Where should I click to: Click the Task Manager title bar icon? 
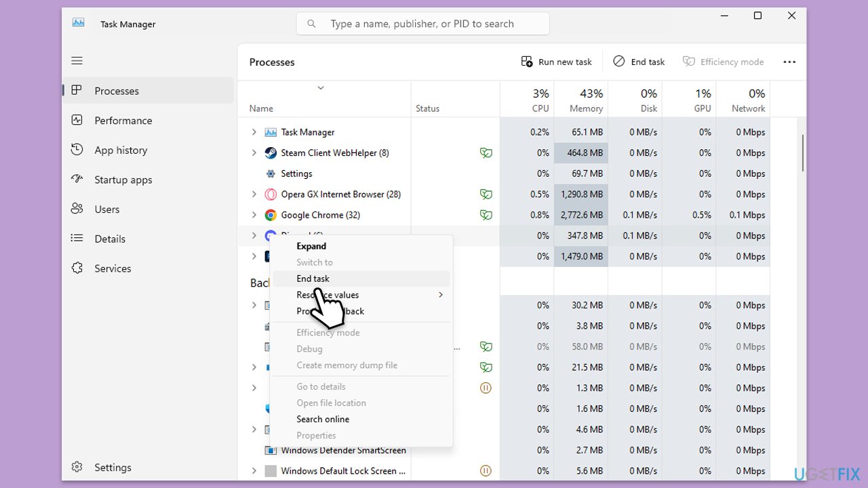pos(79,23)
